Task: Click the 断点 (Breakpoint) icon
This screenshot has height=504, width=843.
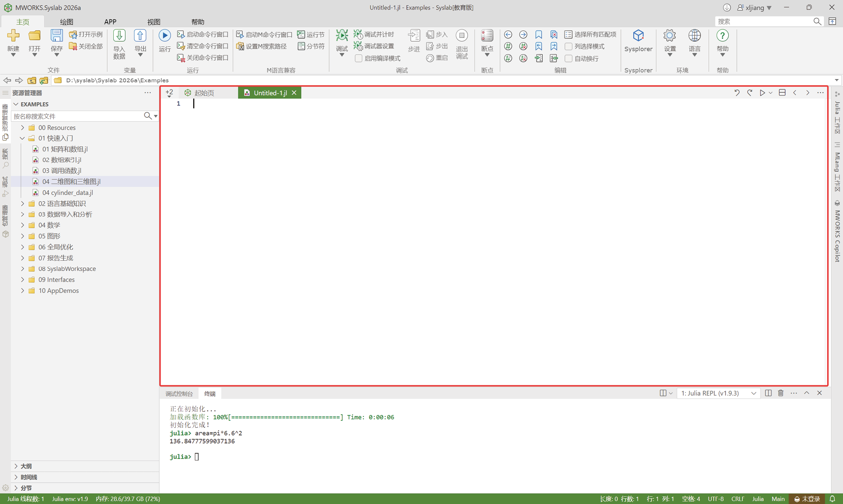Action: pyautogui.click(x=487, y=35)
